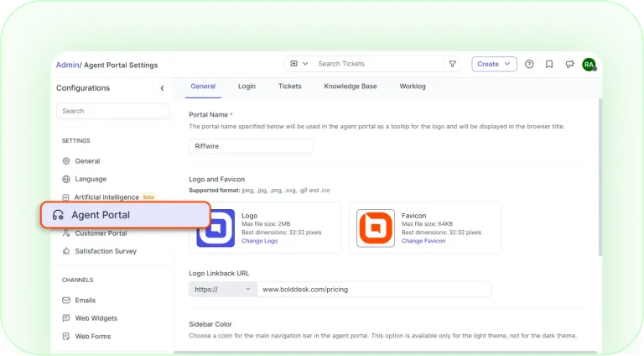Viewport: 644px width, 356px height.
Task: Click the Search Tickets input field
Action: click(379, 64)
